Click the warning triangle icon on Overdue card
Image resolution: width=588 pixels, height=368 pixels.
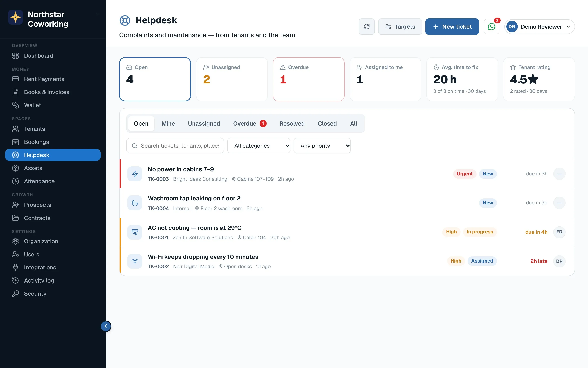pos(283,67)
